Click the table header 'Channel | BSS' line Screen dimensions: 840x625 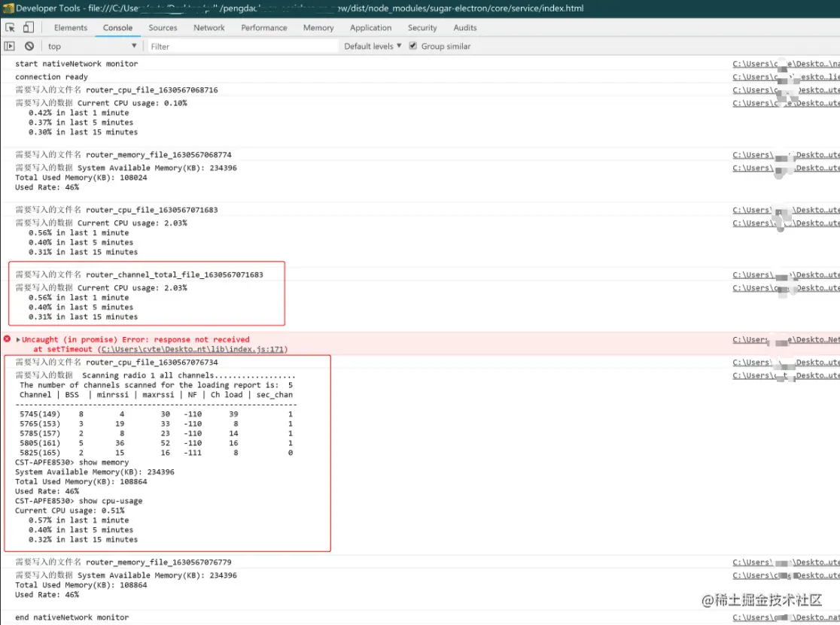tap(156, 395)
